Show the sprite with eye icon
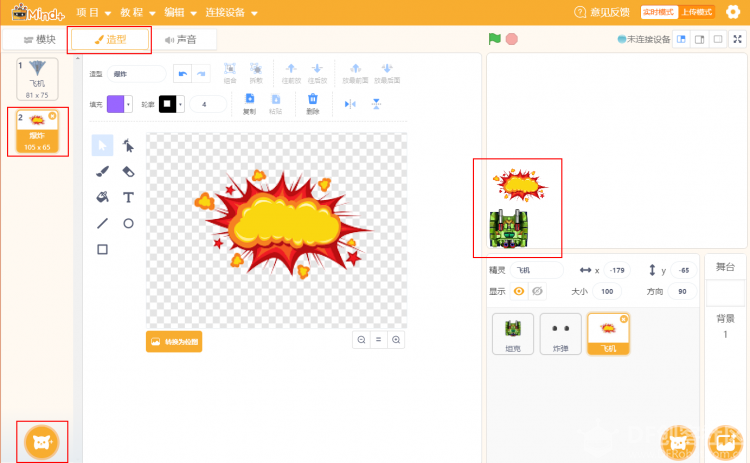Viewport: 750px width, 463px height. [x=519, y=291]
